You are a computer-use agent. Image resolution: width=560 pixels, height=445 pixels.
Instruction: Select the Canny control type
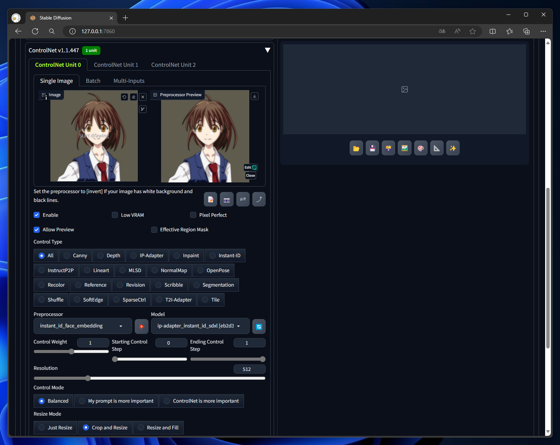pos(75,256)
